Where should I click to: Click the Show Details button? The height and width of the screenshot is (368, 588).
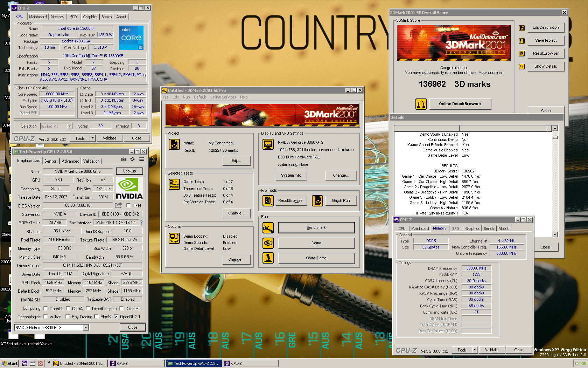point(546,67)
